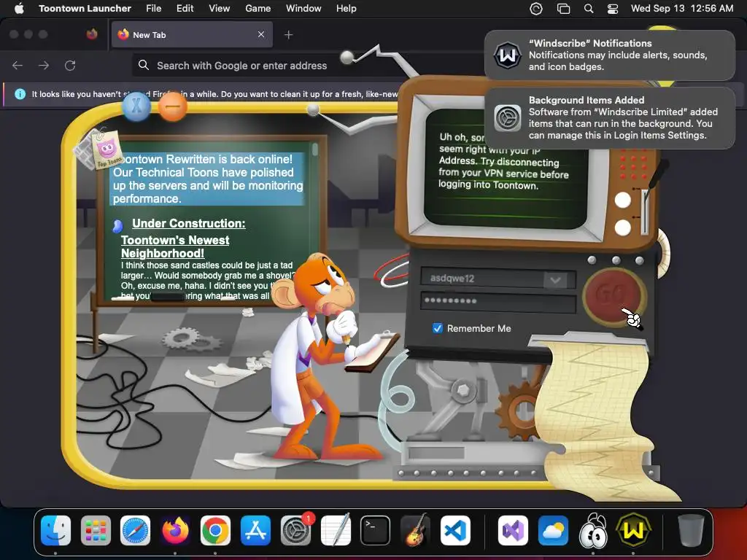Open the Help menu
The width and height of the screenshot is (747, 560).
346,8
